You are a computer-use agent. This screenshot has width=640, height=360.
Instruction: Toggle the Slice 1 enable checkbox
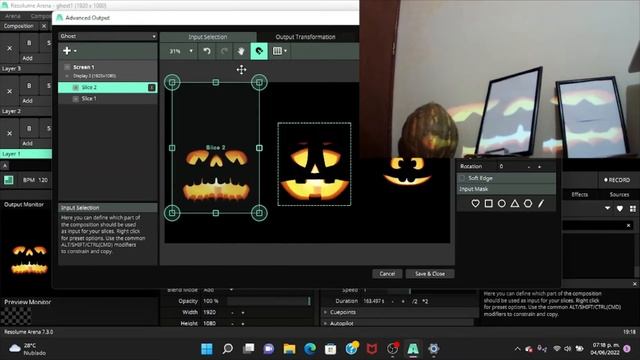coord(76,99)
